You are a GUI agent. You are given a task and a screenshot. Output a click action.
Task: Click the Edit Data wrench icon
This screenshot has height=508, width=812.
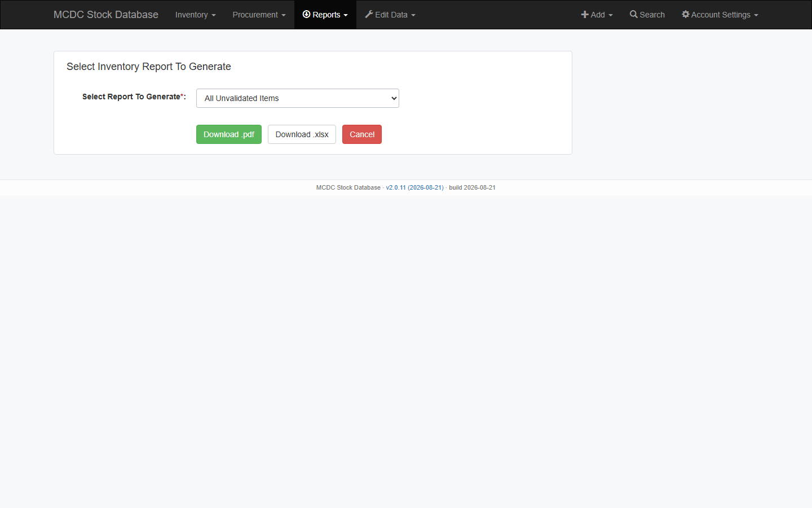pos(369,14)
